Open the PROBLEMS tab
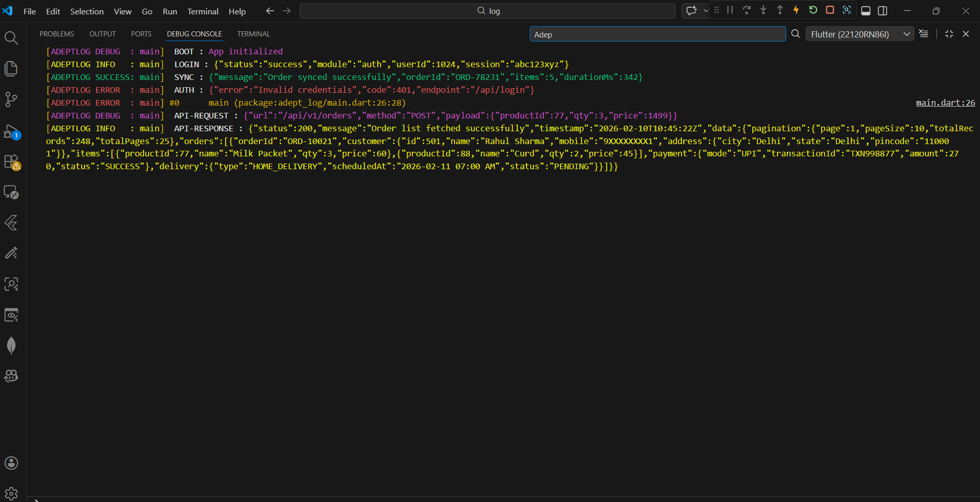Image resolution: width=980 pixels, height=502 pixels. coord(56,34)
